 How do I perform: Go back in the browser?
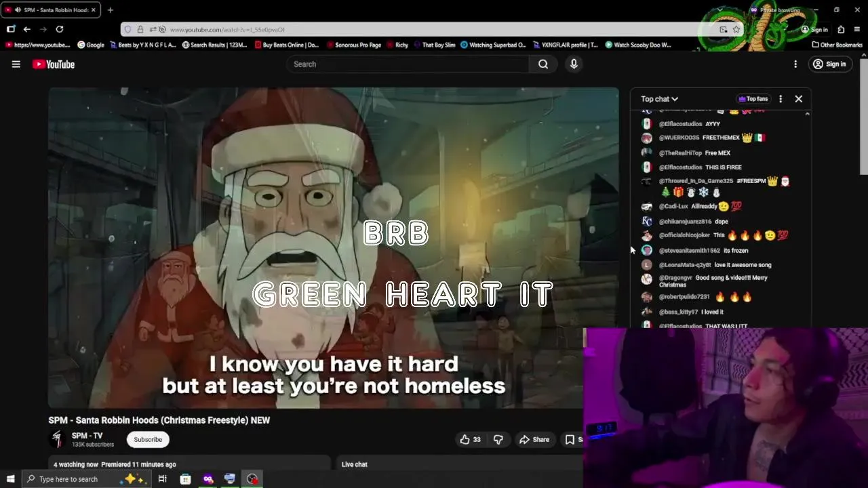click(x=26, y=29)
